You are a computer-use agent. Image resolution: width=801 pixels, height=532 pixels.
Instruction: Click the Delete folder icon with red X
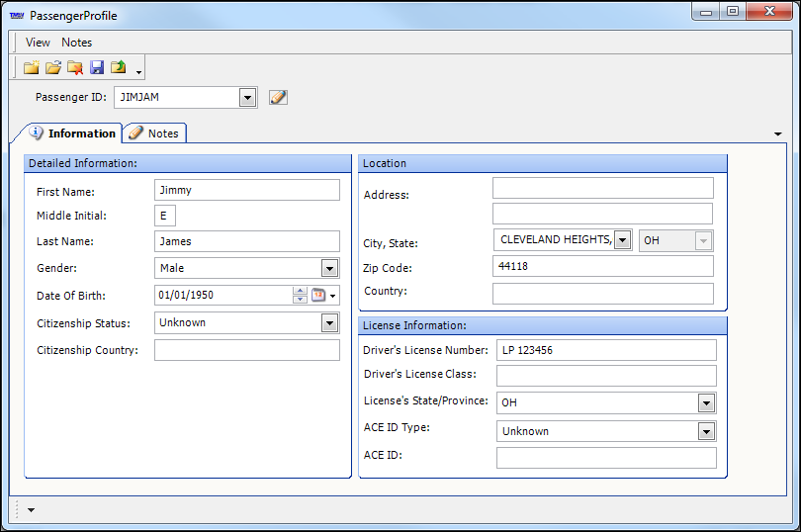75,67
